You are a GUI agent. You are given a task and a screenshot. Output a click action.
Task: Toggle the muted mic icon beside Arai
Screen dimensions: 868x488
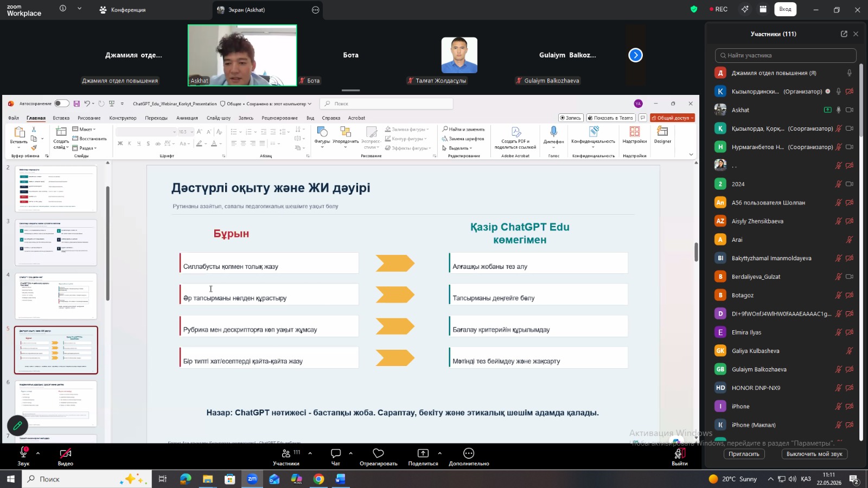point(849,240)
